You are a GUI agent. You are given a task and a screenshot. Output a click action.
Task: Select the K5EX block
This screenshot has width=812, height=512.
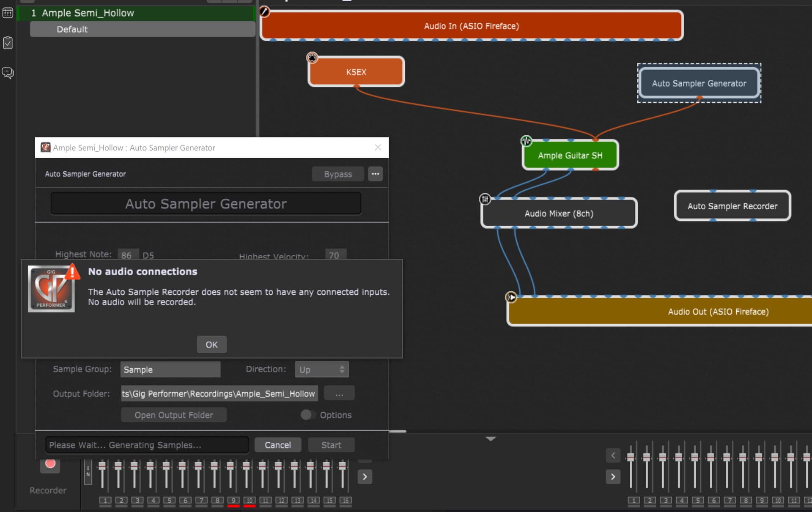[356, 71]
